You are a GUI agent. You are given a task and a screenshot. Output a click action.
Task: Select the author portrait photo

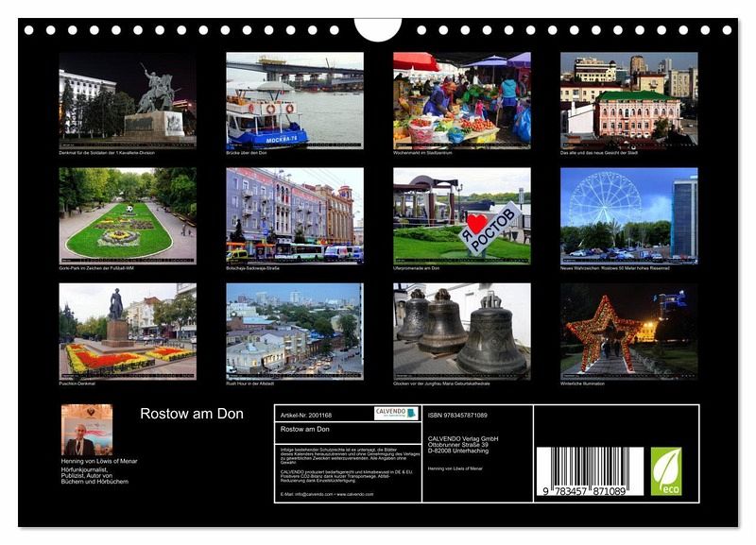pyautogui.click(x=87, y=430)
